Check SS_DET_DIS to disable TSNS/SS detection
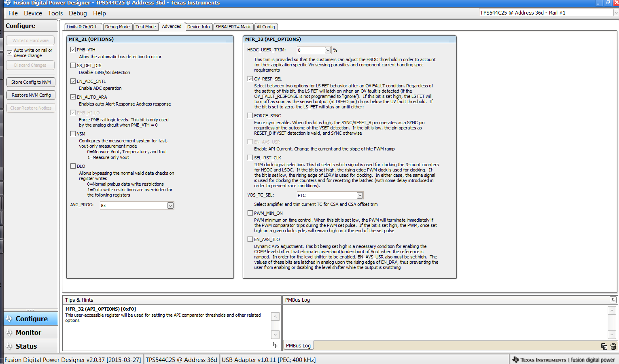 (73, 65)
